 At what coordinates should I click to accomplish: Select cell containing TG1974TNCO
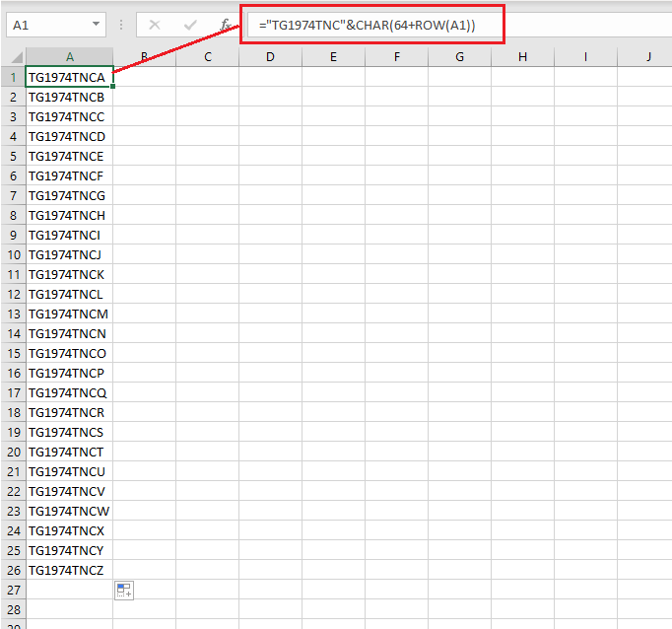tap(69, 353)
